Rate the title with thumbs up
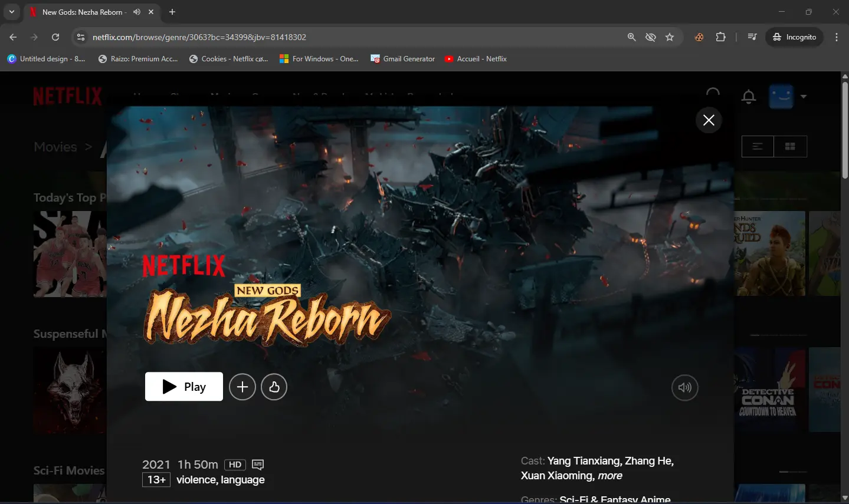 274,387
